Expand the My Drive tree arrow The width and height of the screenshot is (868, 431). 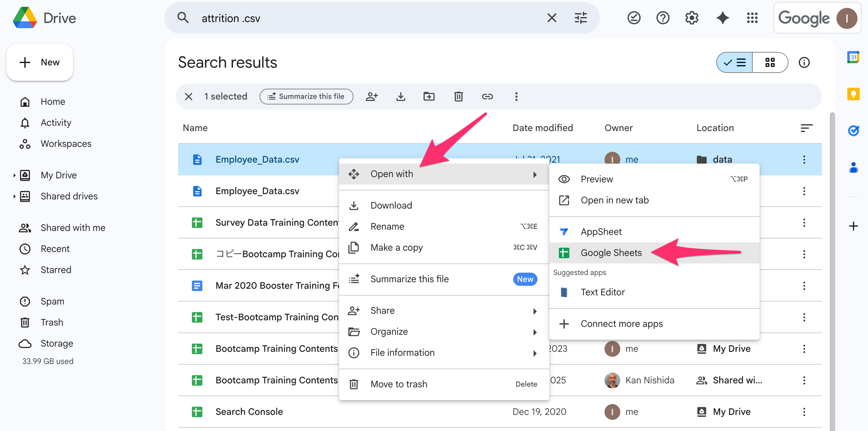click(14, 175)
